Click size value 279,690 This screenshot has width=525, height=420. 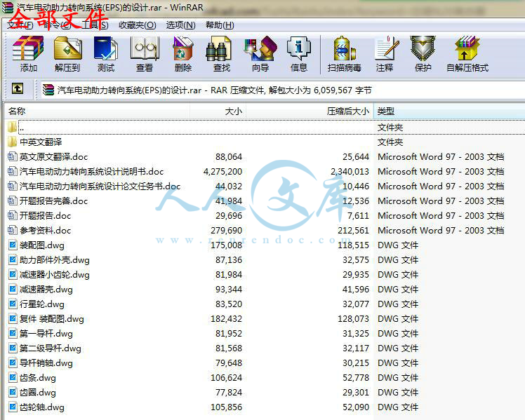point(226,231)
